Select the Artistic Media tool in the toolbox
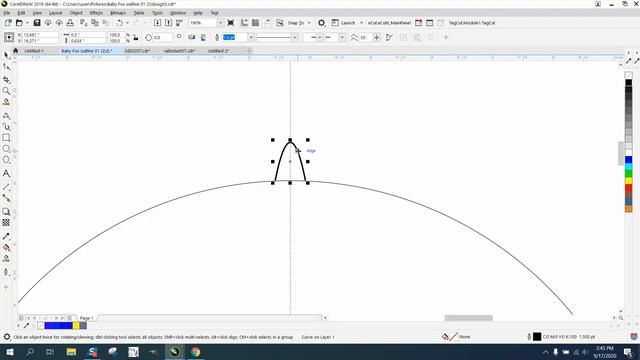This screenshot has height=360, width=640. (x=6, y=127)
